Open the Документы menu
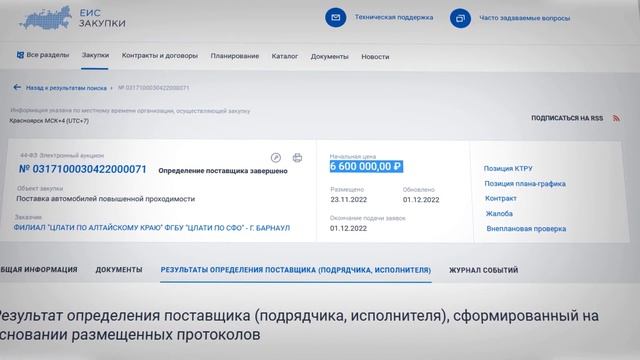 click(x=329, y=57)
